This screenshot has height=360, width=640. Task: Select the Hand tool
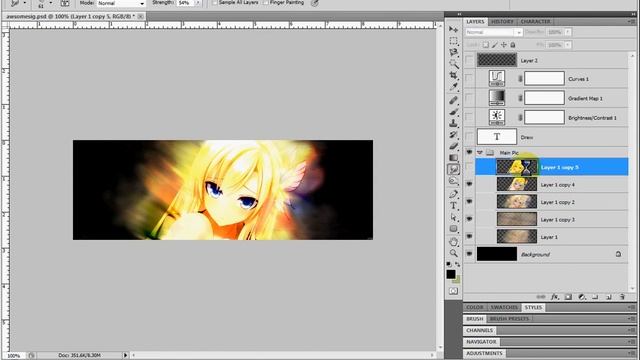[453, 242]
